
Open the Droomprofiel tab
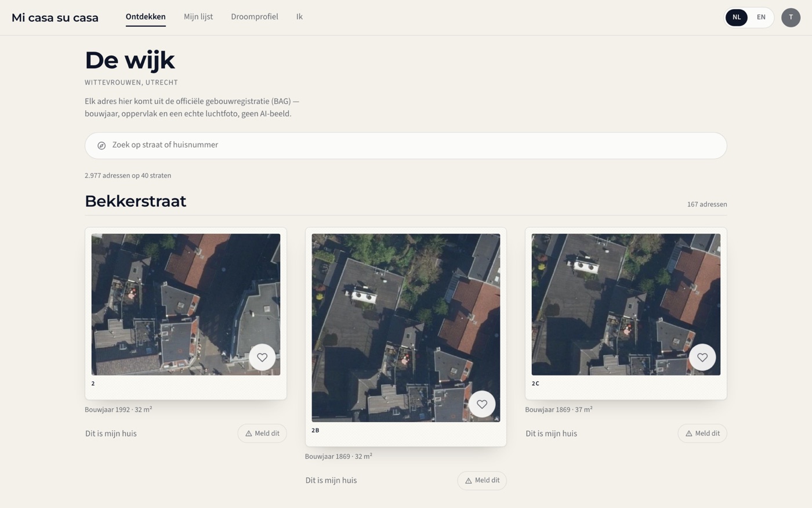pos(255,17)
